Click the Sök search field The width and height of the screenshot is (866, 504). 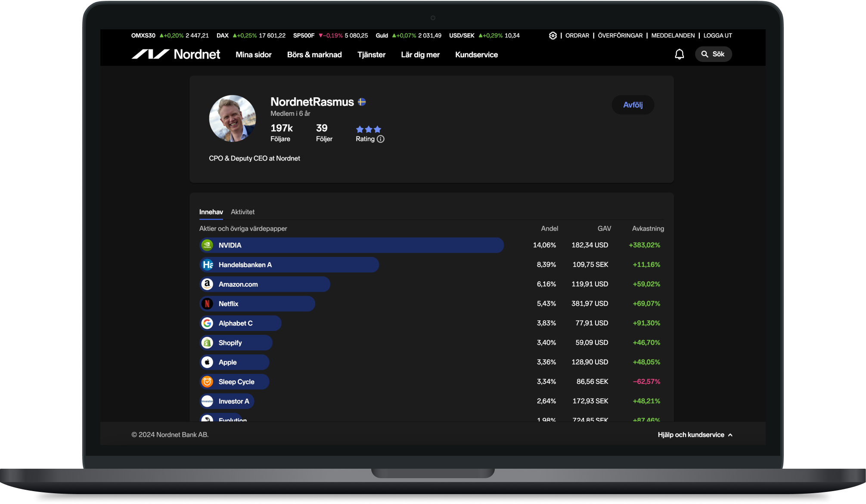713,54
